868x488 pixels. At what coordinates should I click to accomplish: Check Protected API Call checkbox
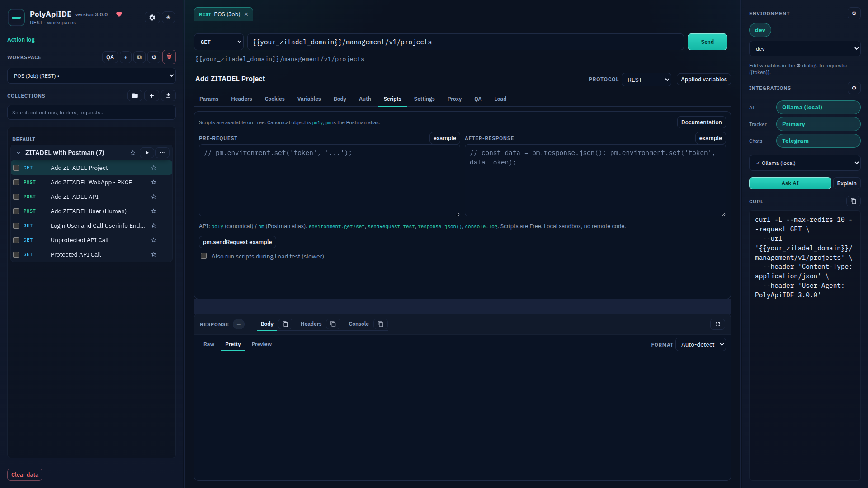point(16,255)
